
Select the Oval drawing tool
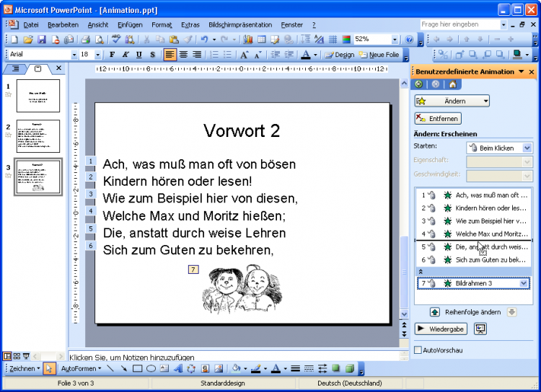[x=151, y=368]
